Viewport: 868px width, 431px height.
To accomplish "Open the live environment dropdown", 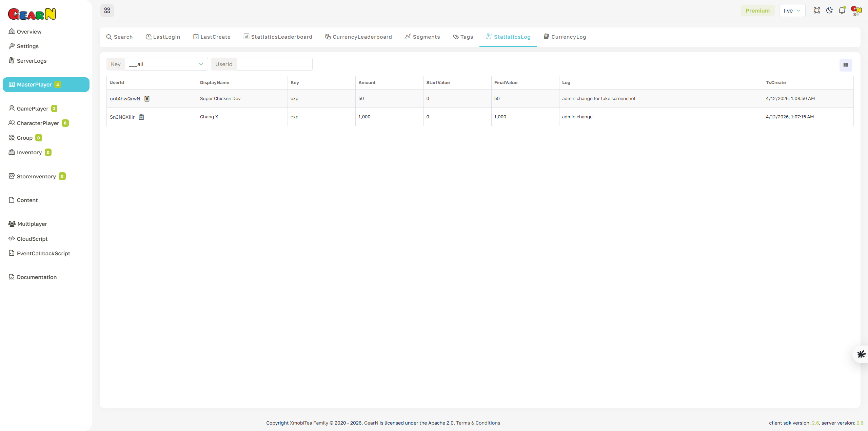I will 792,11.
